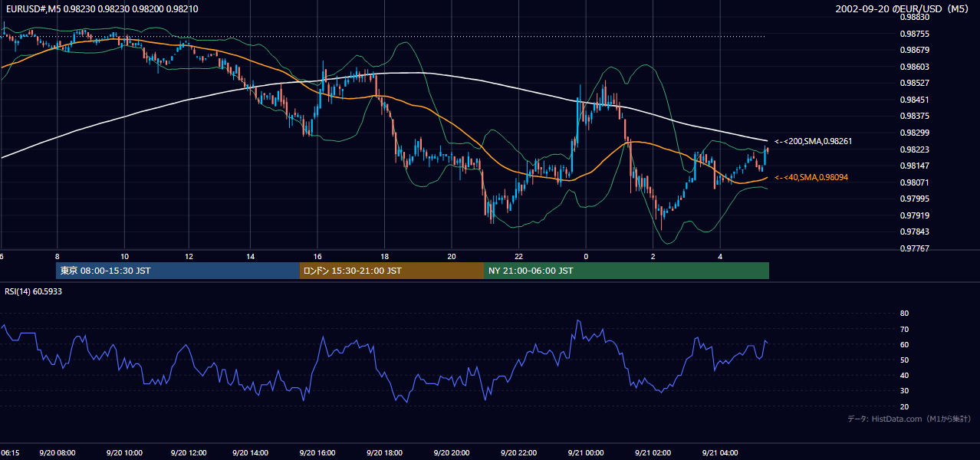Click hour label 14 below the price chart
Screen dimensions: 980x460
251,256
